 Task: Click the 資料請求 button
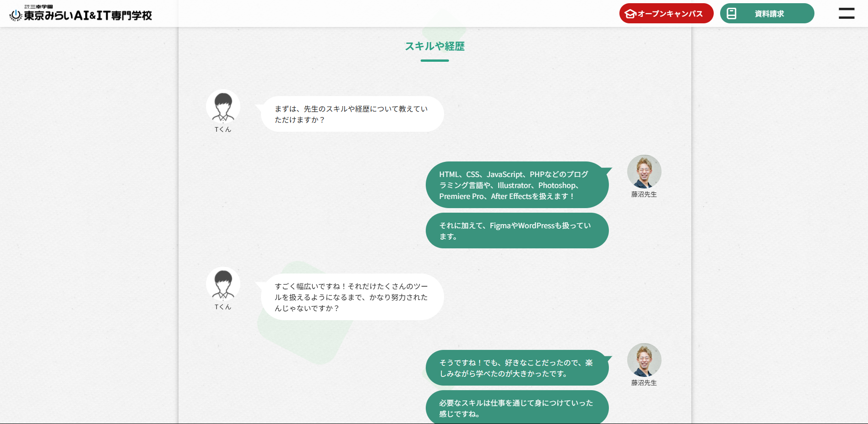pos(767,13)
